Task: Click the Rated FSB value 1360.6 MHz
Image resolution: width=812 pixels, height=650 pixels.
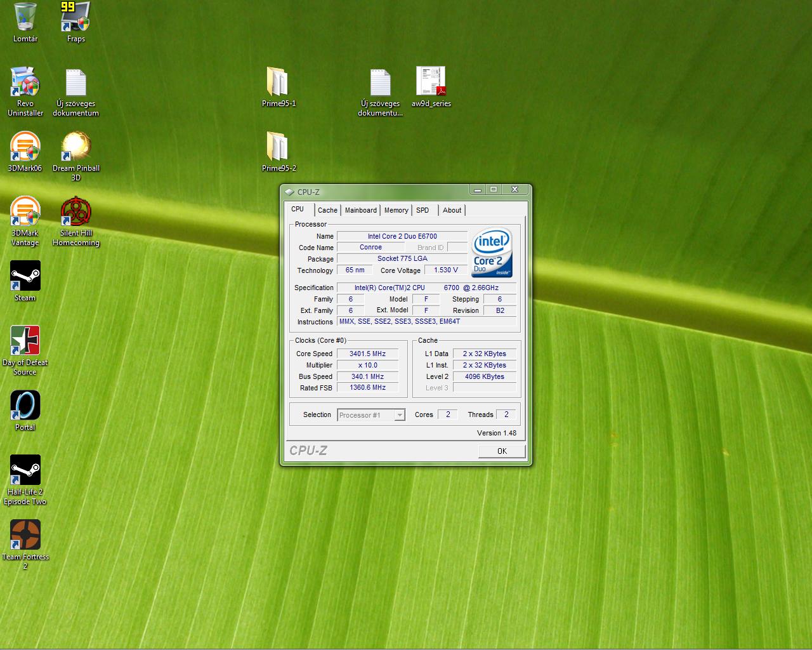Action: point(367,388)
